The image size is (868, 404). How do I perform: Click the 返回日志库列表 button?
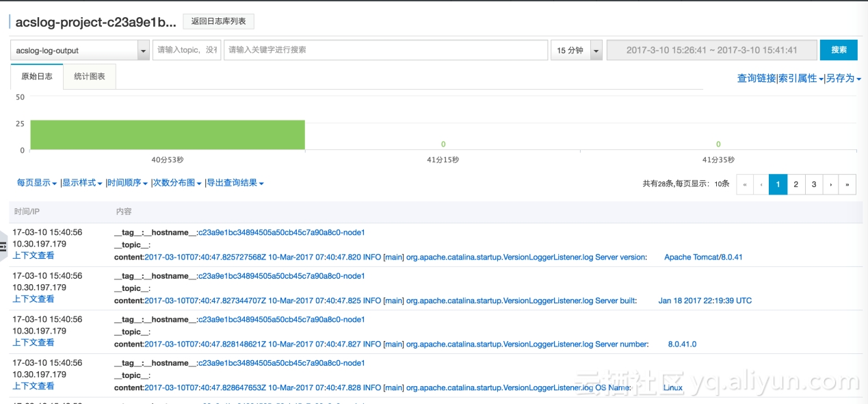pos(218,21)
